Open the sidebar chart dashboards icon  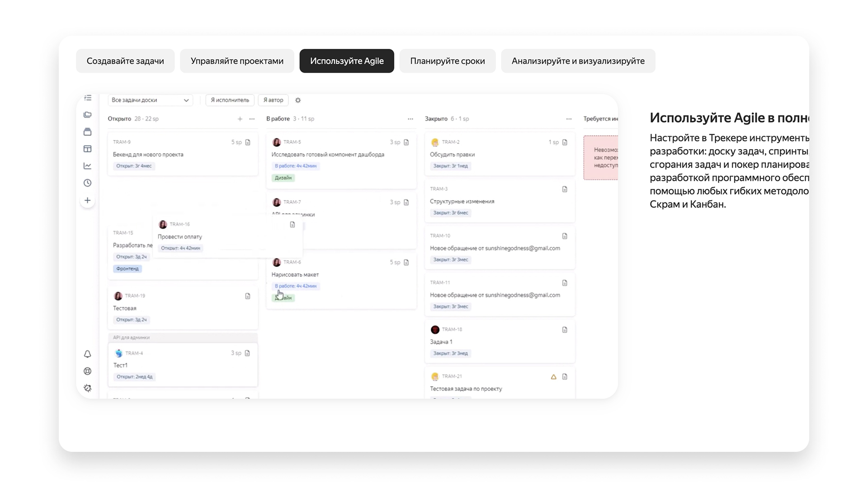[x=88, y=166]
